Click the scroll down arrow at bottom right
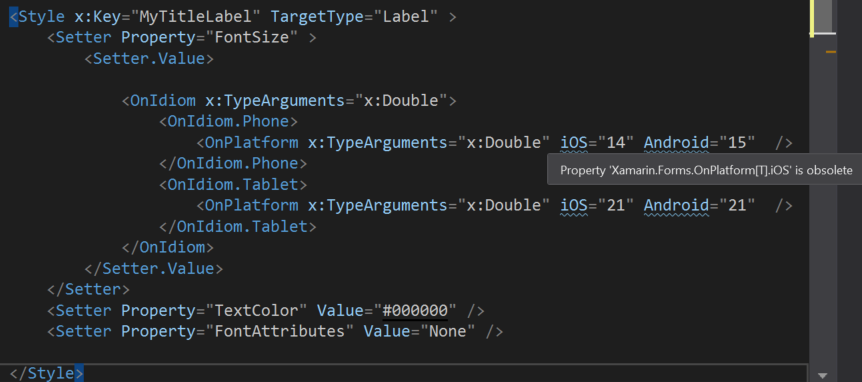 click(822, 375)
